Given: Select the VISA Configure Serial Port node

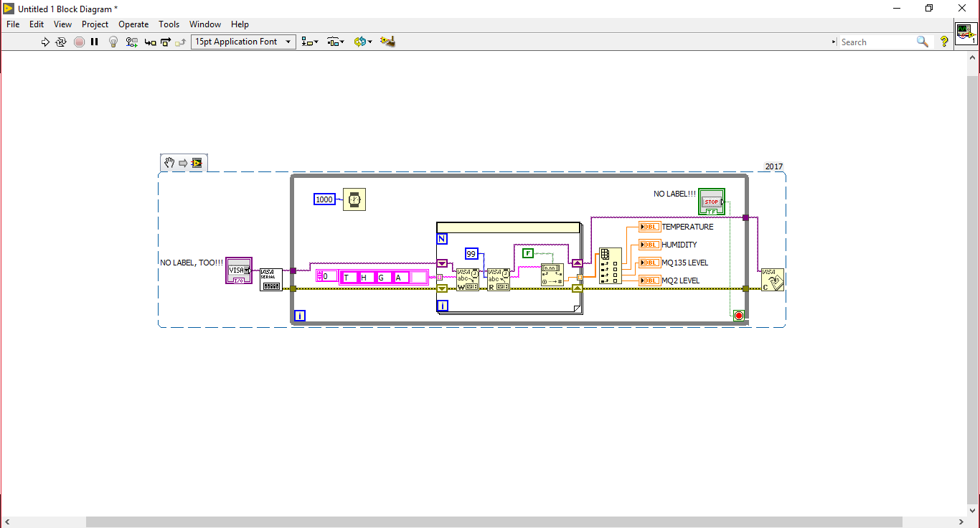Looking at the screenshot, I should (271, 280).
